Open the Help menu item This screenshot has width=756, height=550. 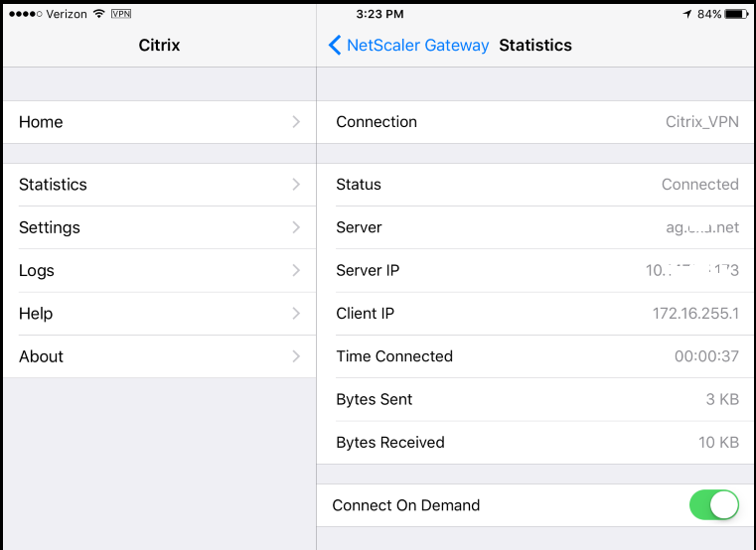(36, 314)
